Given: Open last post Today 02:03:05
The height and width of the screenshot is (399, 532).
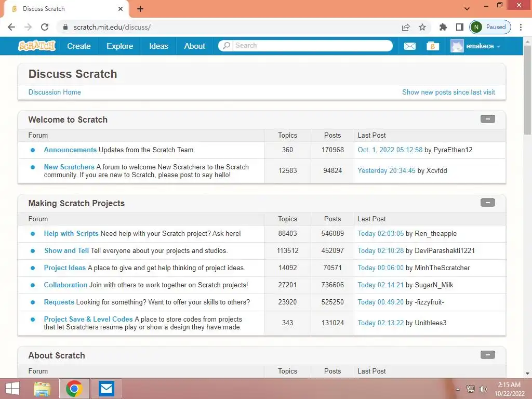Looking at the screenshot, I should (x=381, y=233).
